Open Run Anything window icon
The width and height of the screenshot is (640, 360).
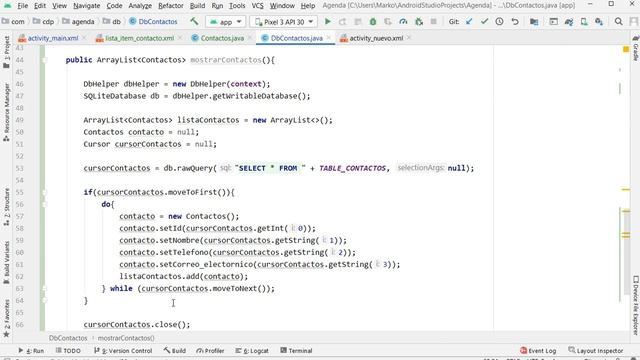click(553, 22)
